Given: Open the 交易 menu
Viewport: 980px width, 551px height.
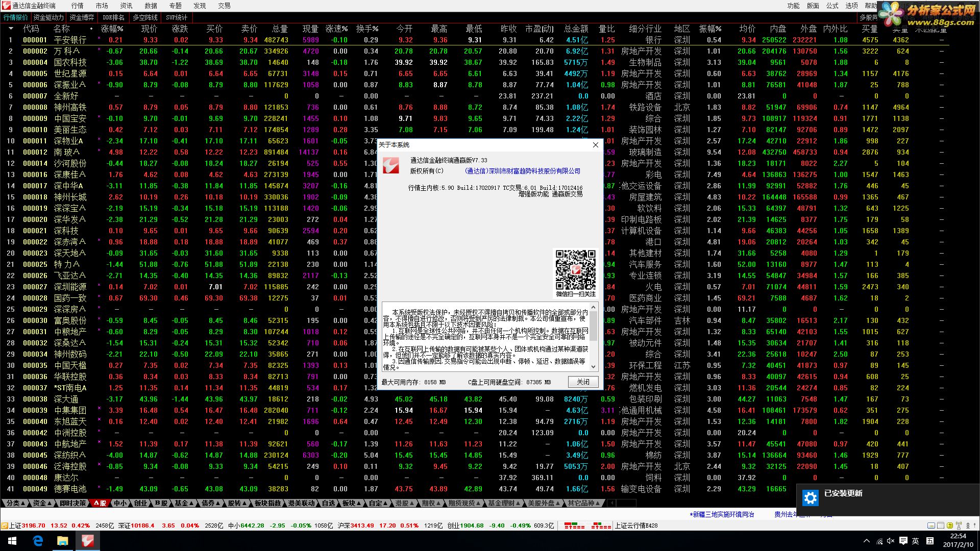Looking at the screenshot, I should click(x=225, y=6).
